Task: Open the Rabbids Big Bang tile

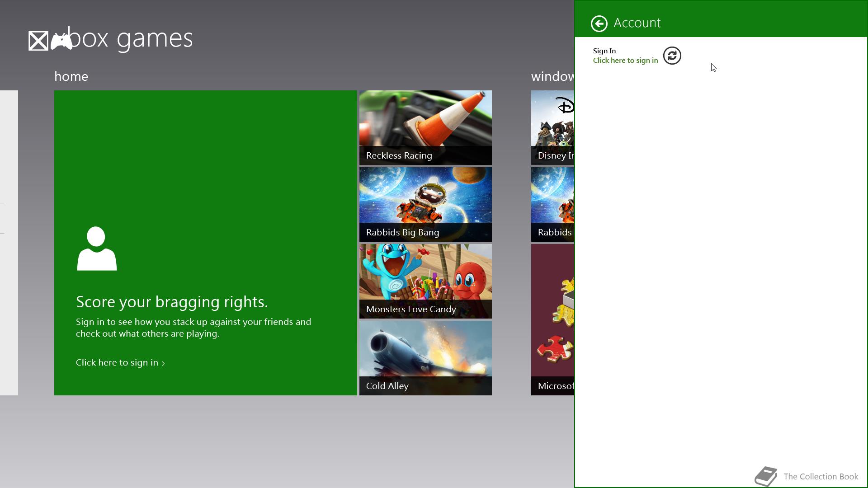Action: pyautogui.click(x=425, y=204)
